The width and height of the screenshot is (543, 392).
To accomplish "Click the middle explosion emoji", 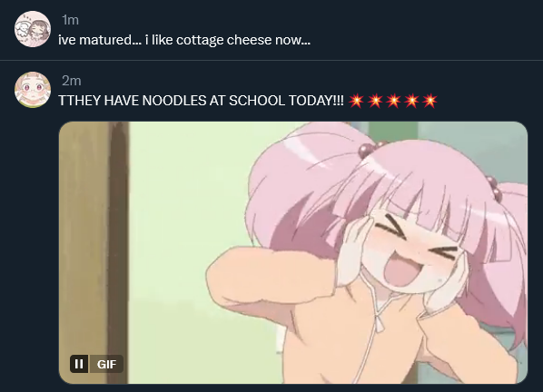I will click(393, 101).
